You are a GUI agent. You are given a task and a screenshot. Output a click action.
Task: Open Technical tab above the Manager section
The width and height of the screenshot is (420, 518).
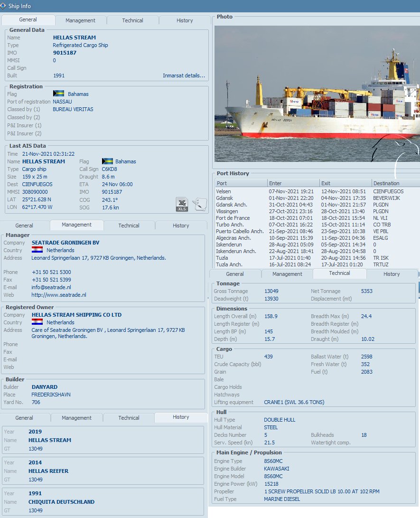(x=129, y=226)
